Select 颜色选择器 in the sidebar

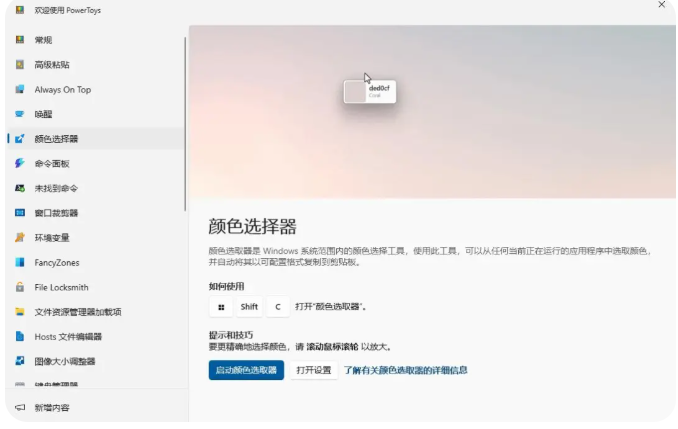tap(96, 139)
